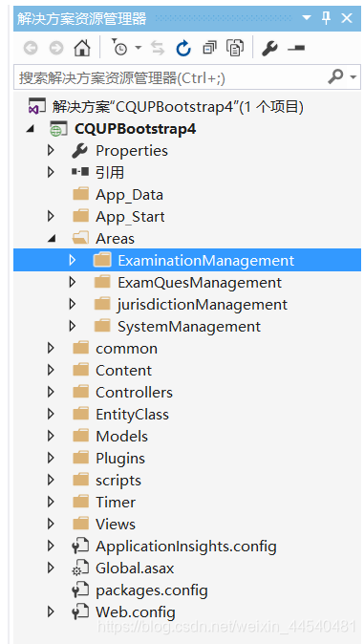This screenshot has height=644, width=364.
Task: Select the Content folder name
Action: (x=123, y=370)
